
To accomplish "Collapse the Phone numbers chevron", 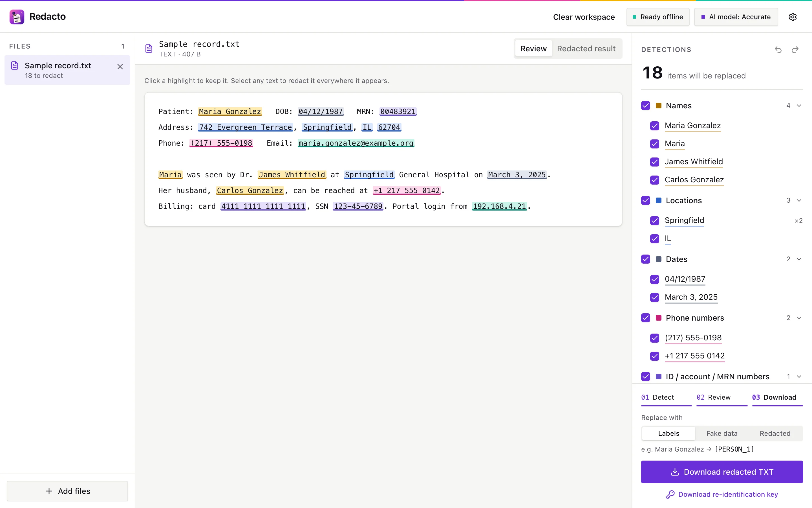I will [x=799, y=318].
